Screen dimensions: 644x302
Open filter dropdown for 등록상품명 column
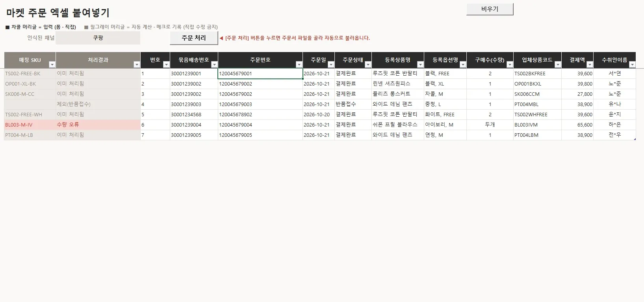420,65
